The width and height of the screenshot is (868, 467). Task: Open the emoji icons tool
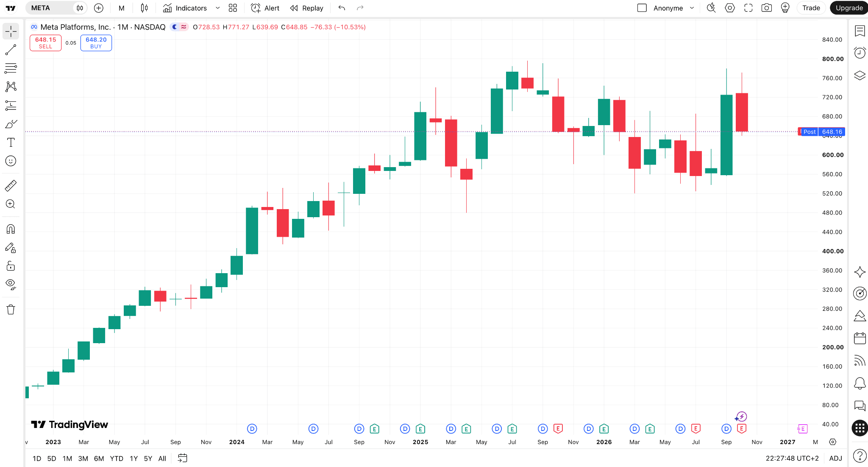click(x=11, y=161)
